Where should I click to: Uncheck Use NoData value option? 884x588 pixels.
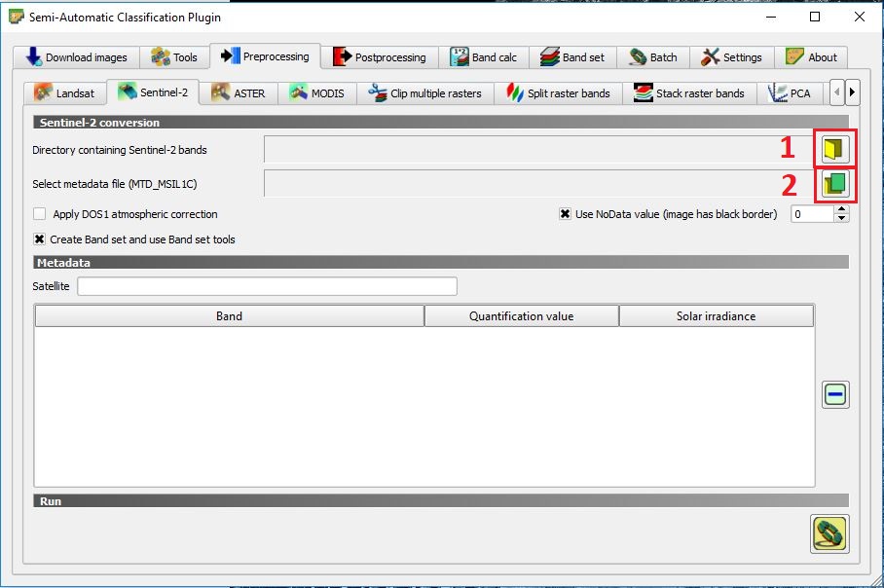[566, 214]
